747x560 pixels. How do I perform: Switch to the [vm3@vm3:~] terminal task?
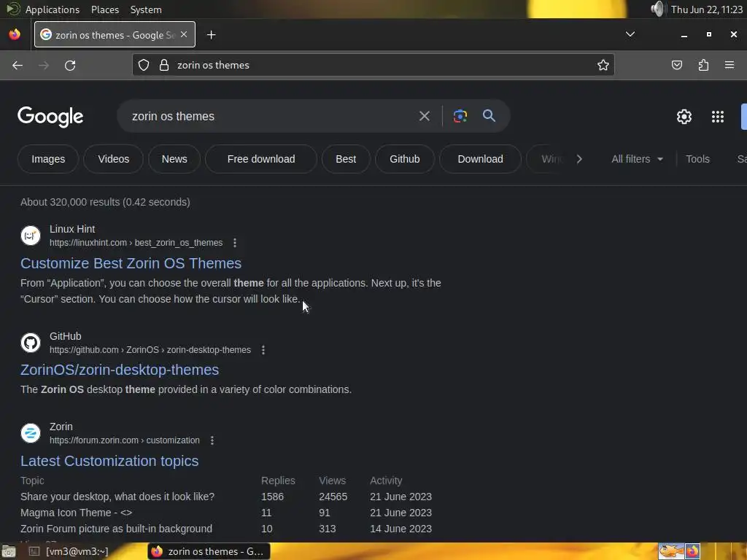click(x=69, y=551)
